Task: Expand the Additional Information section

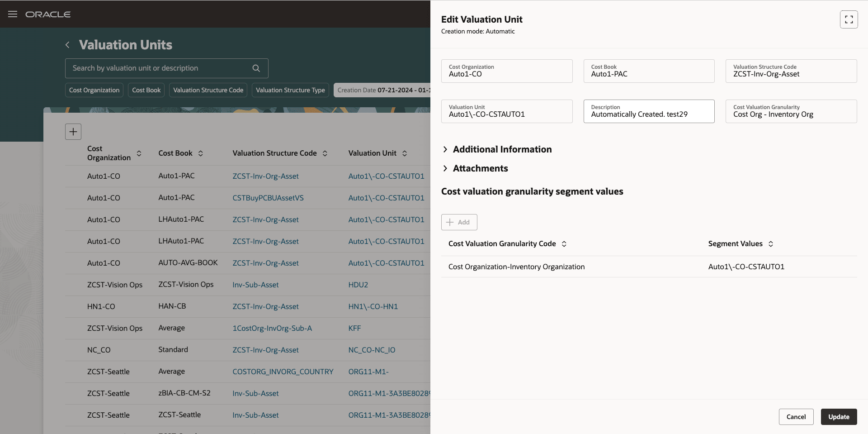Action: (x=445, y=149)
